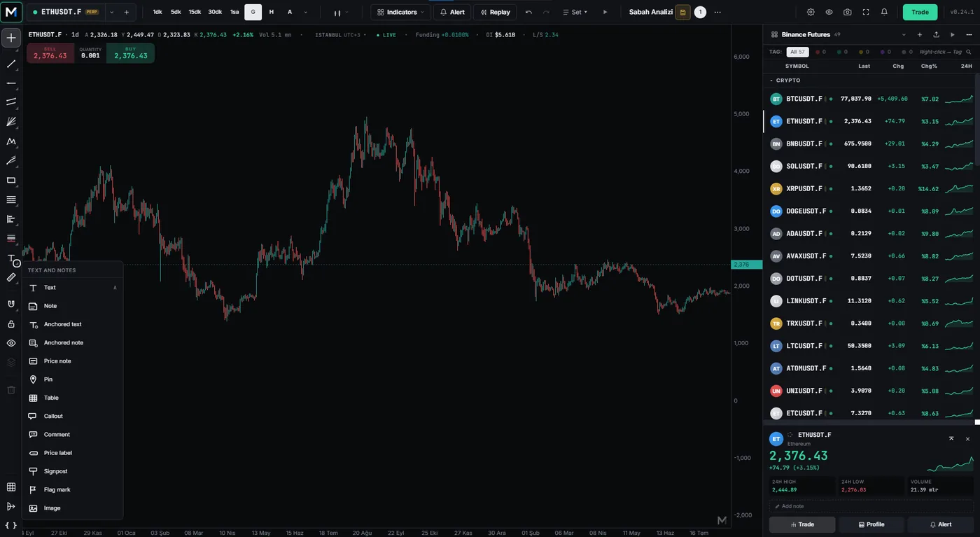Toggle magnet snap mode
The width and height of the screenshot is (980, 537).
pyautogui.click(x=11, y=304)
